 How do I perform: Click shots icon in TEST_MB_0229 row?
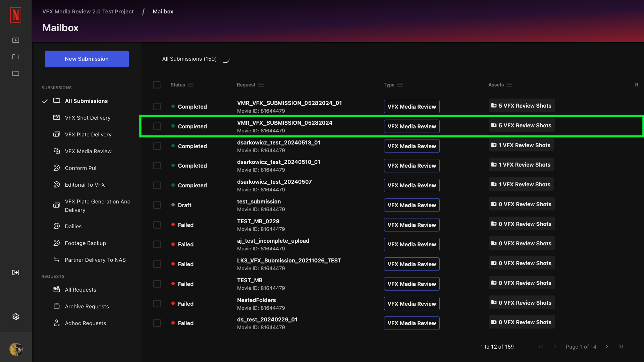coord(494,224)
